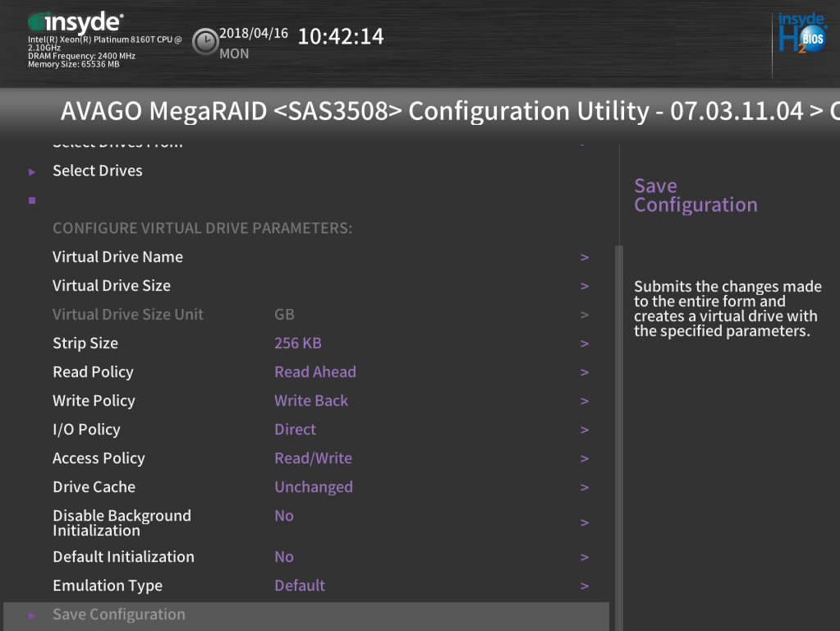Image resolution: width=840 pixels, height=631 pixels.
Task: Open Access Policy Read/Write setting
Action: pyautogui.click(x=313, y=458)
